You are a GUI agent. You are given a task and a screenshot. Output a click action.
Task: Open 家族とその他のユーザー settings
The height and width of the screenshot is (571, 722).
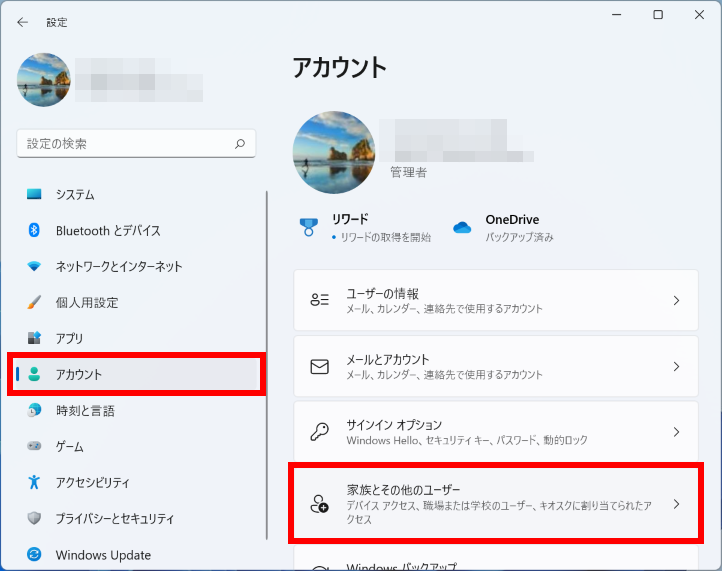495,503
